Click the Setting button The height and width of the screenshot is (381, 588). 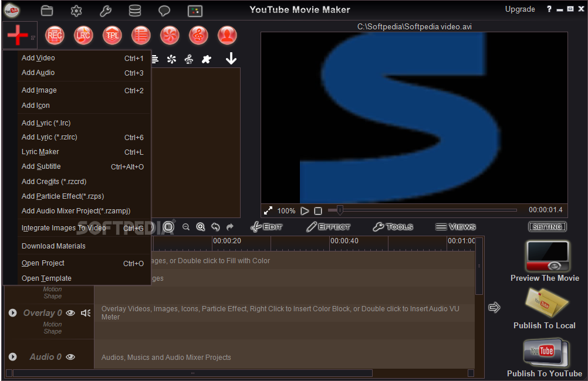coord(548,227)
